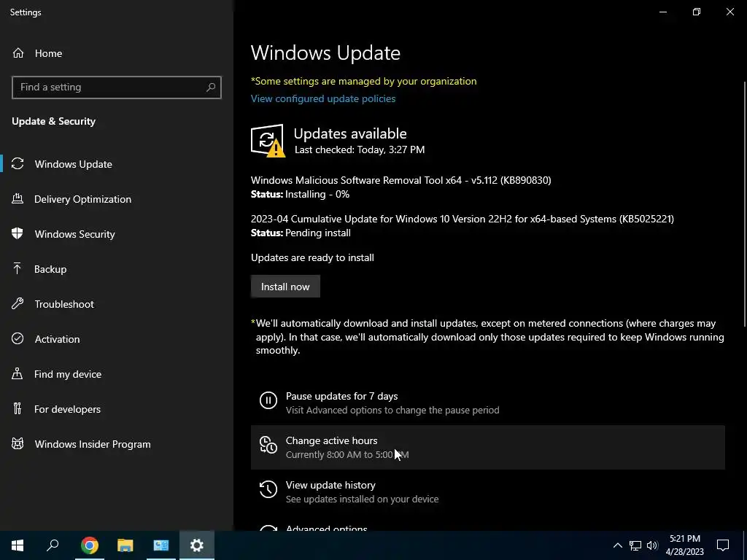The width and height of the screenshot is (747, 560).
Task: Click the Windows Security shield icon
Action: click(x=18, y=234)
